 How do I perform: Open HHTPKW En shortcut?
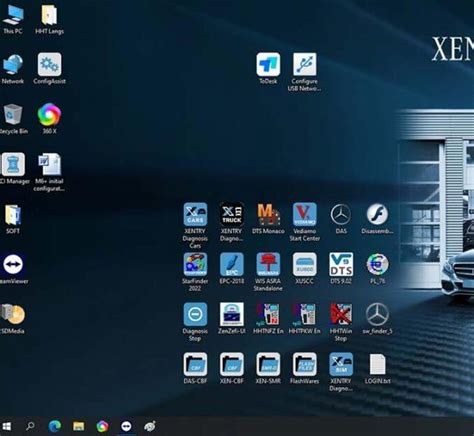coord(305,319)
